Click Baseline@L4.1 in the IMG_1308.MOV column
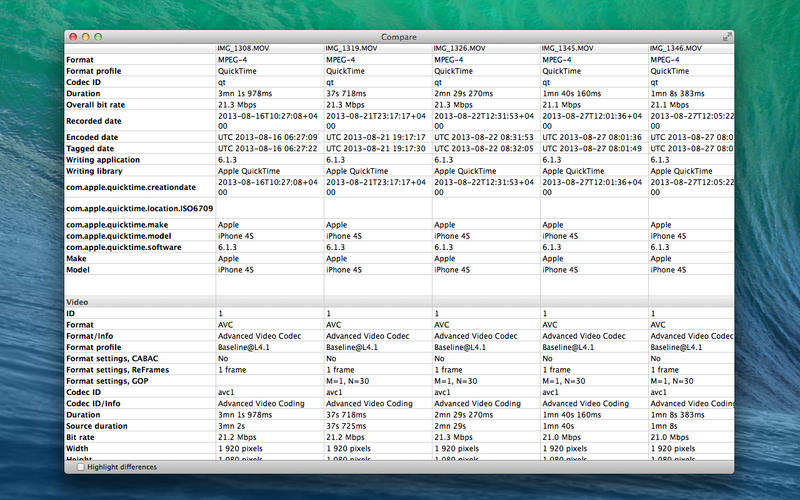 [x=244, y=347]
